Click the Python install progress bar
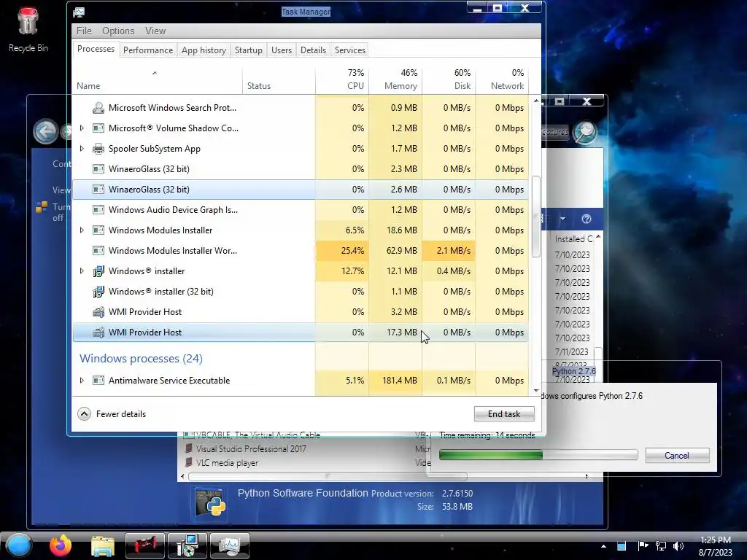747x560 pixels. click(x=538, y=455)
